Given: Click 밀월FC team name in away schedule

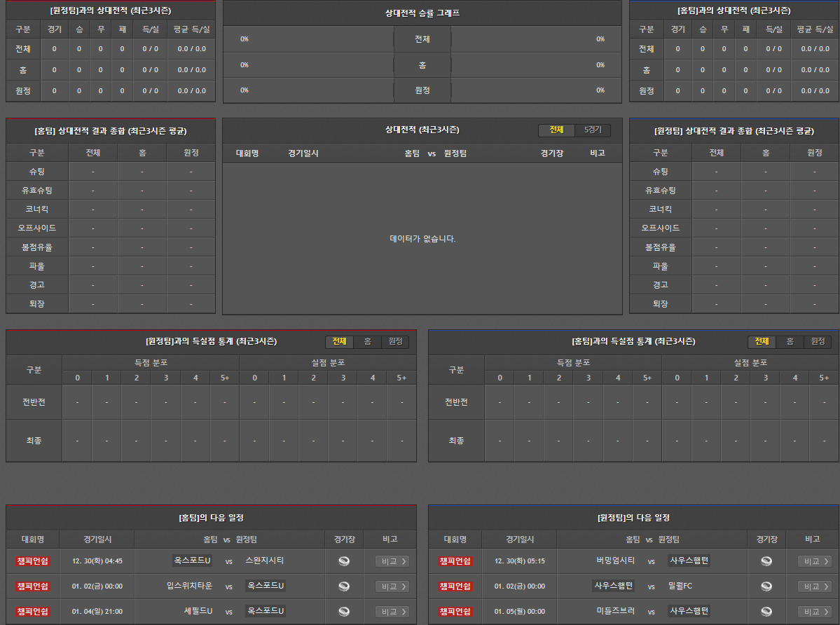Looking at the screenshot, I should click(680, 586).
